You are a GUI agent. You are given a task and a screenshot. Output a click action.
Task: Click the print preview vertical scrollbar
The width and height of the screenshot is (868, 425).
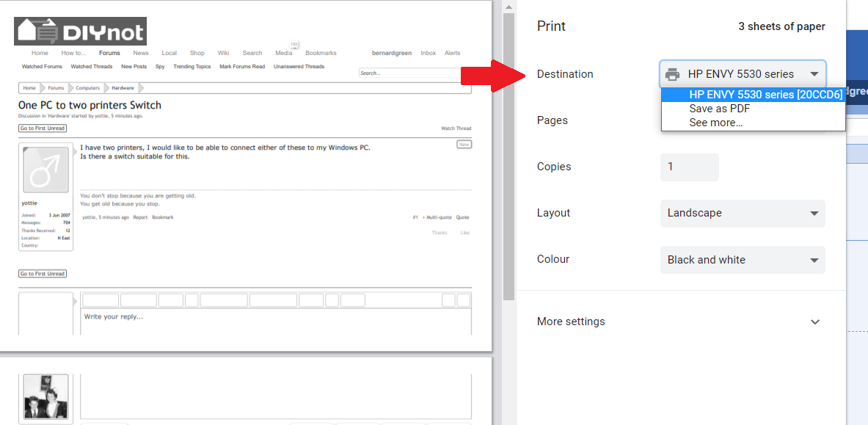tap(508, 147)
